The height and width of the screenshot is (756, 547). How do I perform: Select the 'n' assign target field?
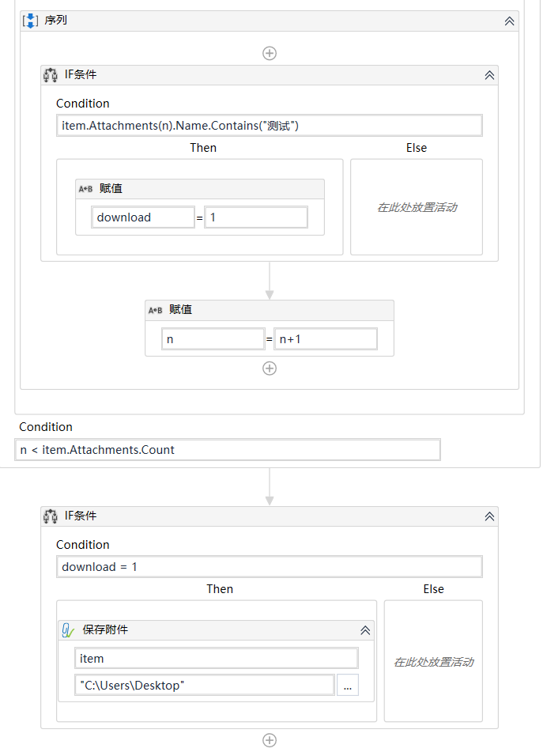pos(213,339)
